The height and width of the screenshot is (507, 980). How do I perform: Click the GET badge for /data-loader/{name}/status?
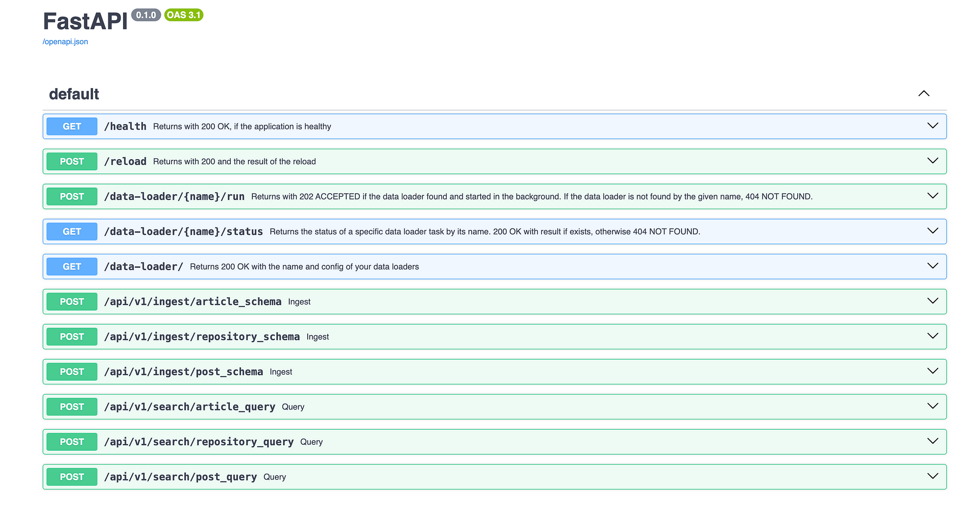(72, 231)
